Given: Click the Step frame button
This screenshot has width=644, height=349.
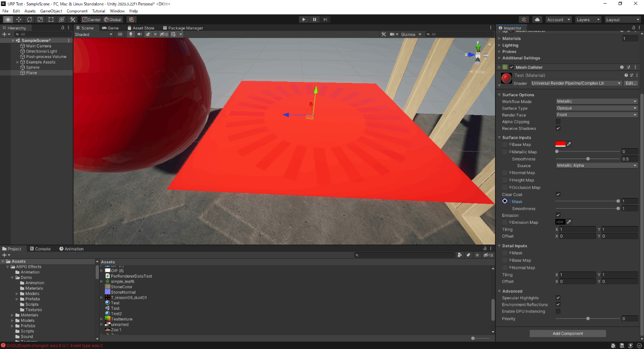Looking at the screenshot, I should tap(325, 19).
